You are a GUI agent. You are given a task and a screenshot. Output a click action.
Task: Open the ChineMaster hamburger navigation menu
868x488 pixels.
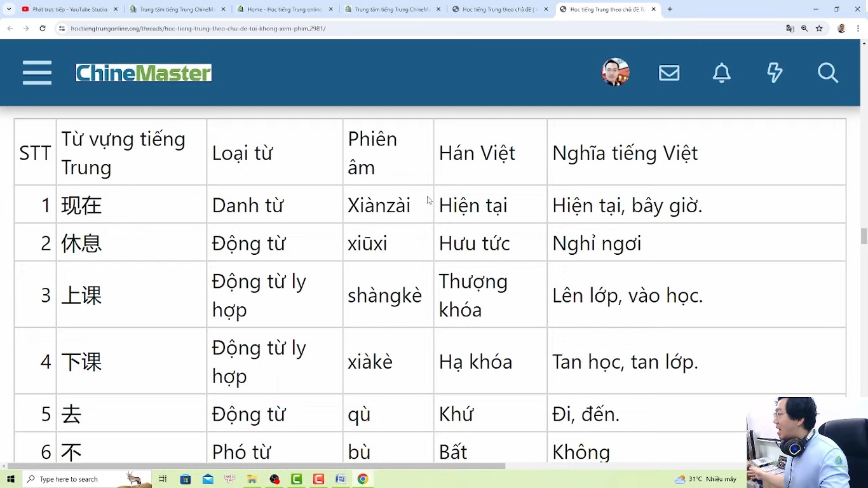coord(37,73)
